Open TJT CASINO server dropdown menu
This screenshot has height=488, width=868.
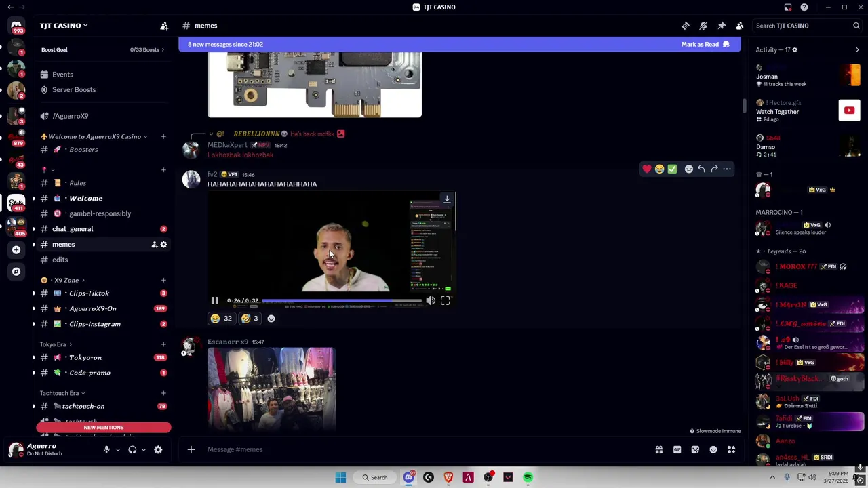coord(64,26)
